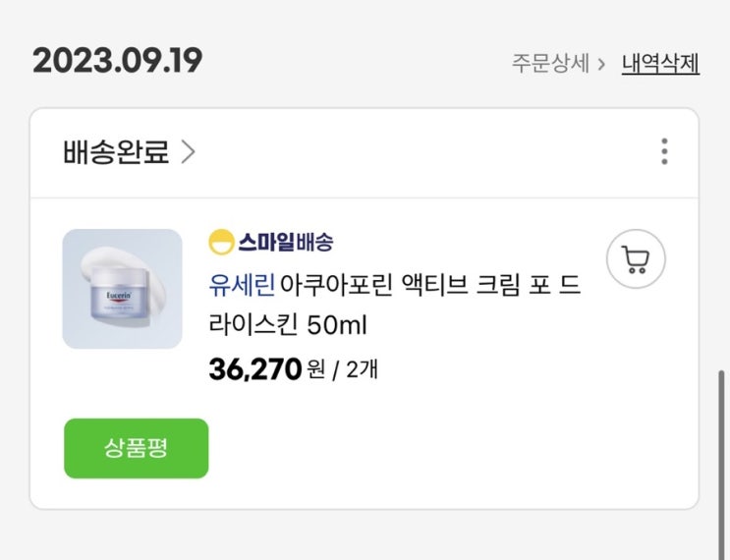Screen dimensions: 730x560
Task: Click the 스마일배송 label text
Action: (285, 242)
